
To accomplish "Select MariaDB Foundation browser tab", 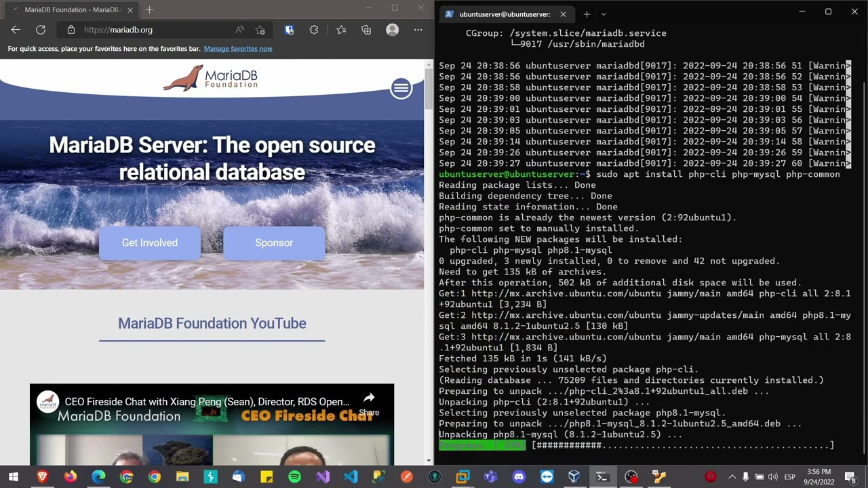I will coord(71,10).
